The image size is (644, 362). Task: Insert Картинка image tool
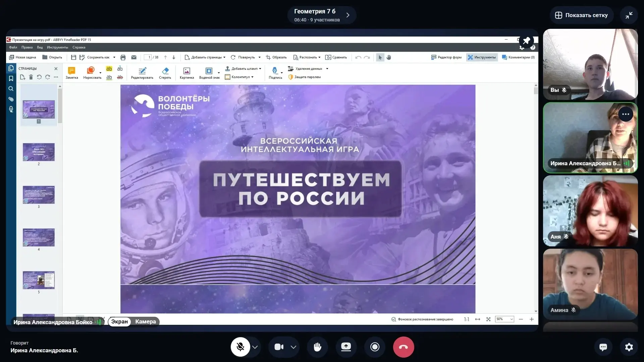[187, 73]
